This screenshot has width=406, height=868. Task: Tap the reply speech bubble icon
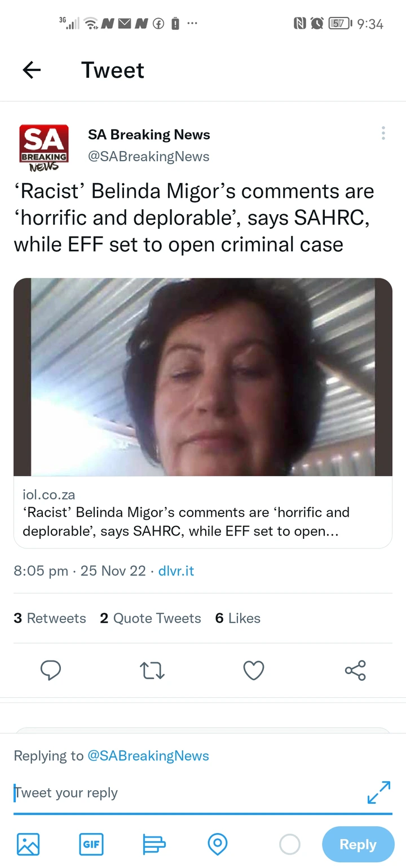(51, 670)
